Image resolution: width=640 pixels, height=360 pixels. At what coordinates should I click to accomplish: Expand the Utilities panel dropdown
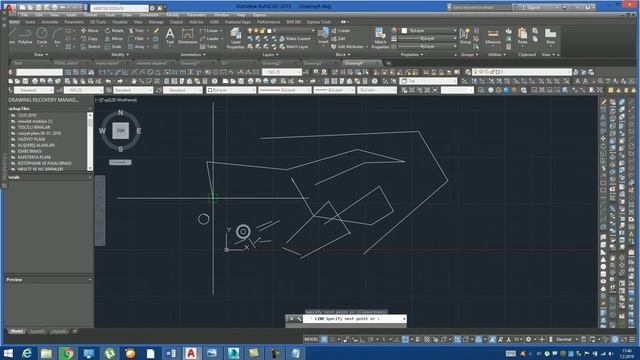coord(497,54)
